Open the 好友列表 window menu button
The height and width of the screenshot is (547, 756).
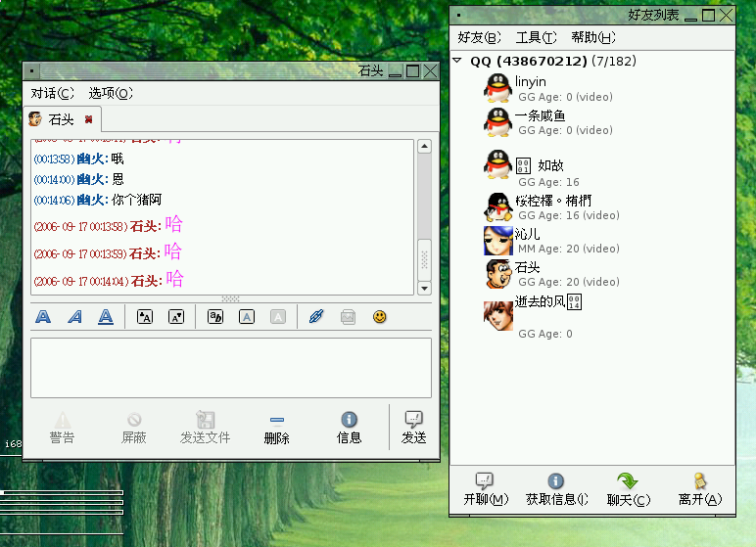tap(458, 16)
